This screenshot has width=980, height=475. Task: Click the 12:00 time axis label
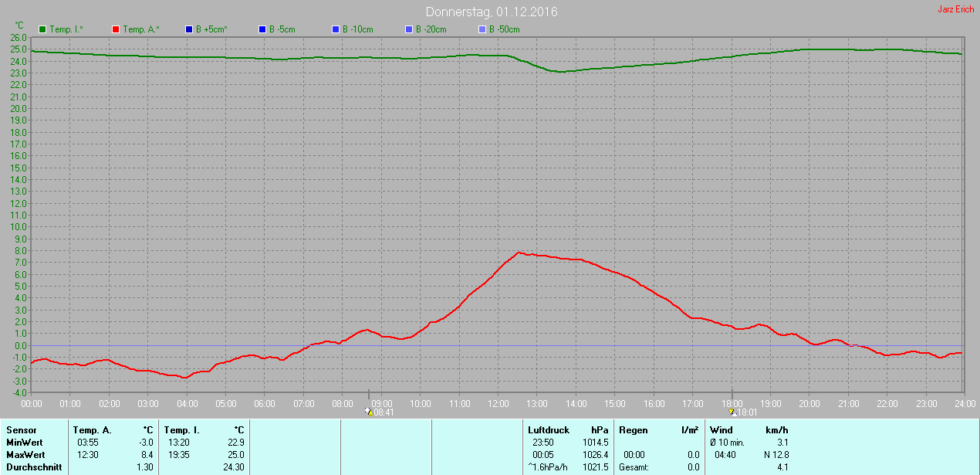pos(498,403)
